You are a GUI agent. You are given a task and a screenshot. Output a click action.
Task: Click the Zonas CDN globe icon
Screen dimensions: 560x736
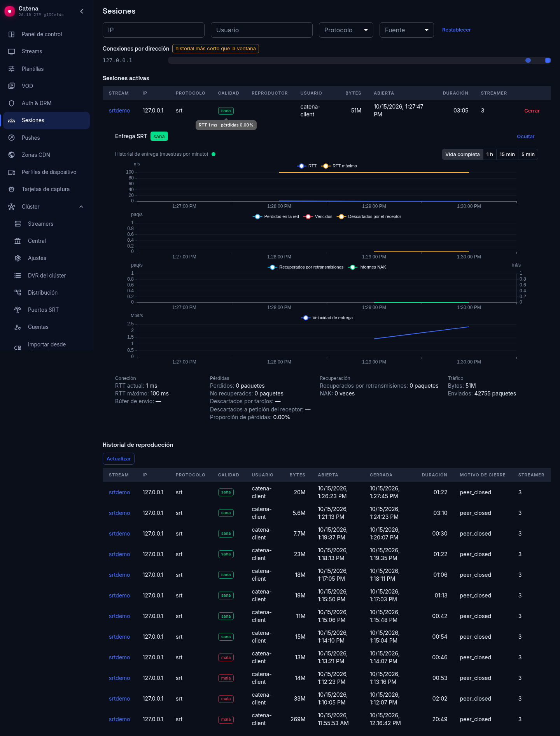pyautogui.click(x=12, y=155)
